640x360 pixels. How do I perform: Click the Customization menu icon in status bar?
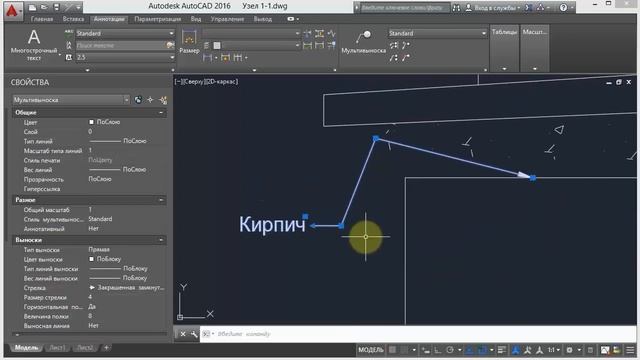(x=630, y=350)
